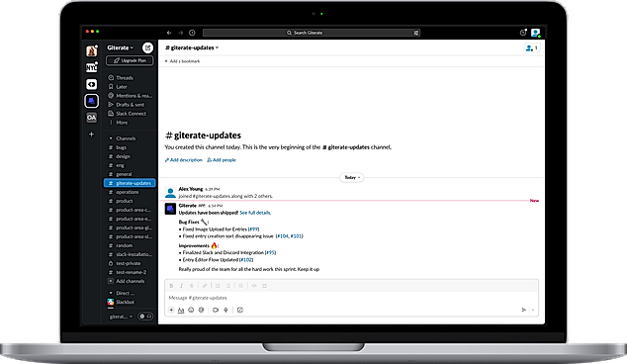
Task: Record a video clip
Action: click(216, 310)
